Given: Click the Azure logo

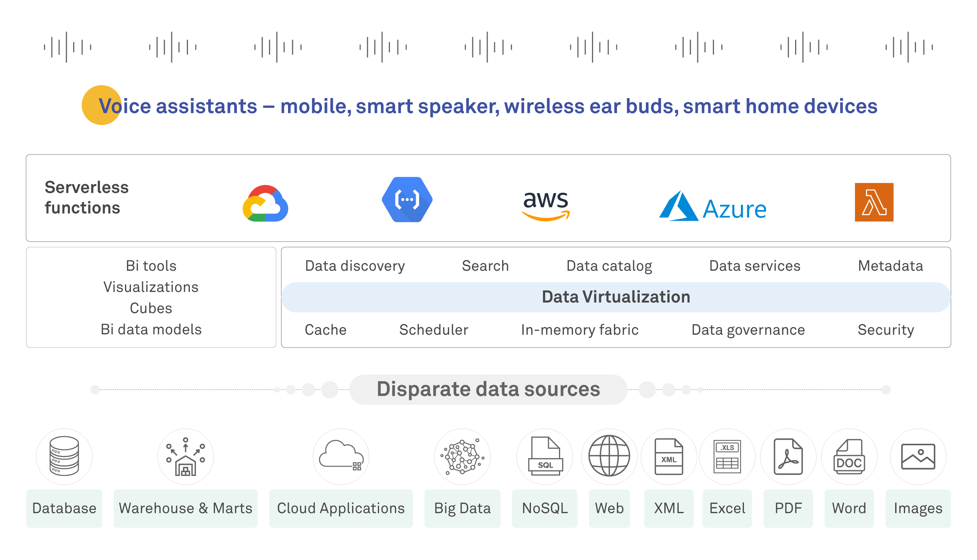Looking at the screenshot, I should pyautogui.click(x=712, y=207).
